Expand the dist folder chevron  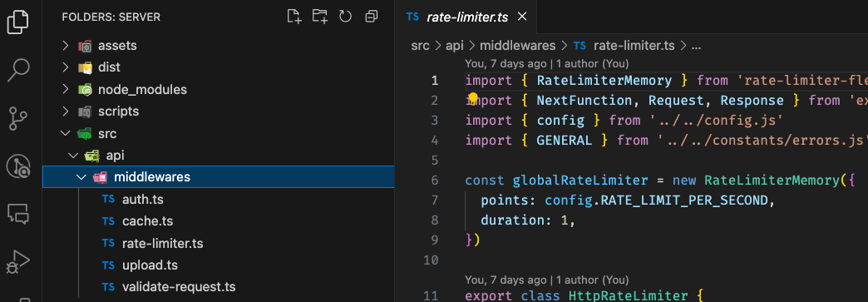[66, 67]
